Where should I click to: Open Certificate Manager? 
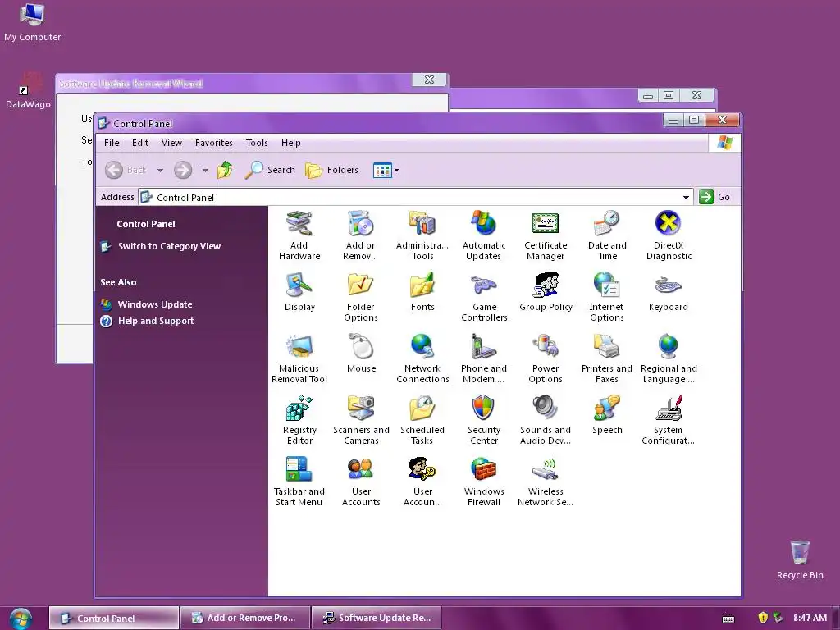click(x=546, y=235)
